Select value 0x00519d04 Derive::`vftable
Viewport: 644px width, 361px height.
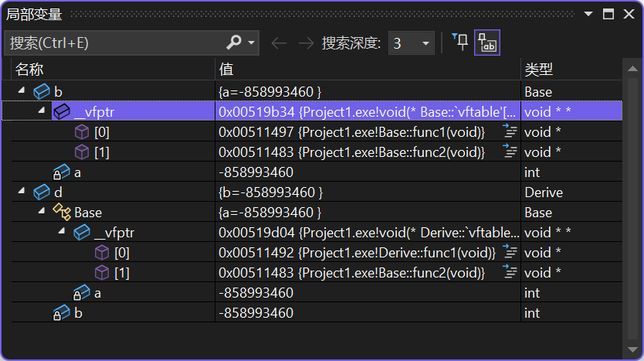pyautogui.click(x=369, y=233)
